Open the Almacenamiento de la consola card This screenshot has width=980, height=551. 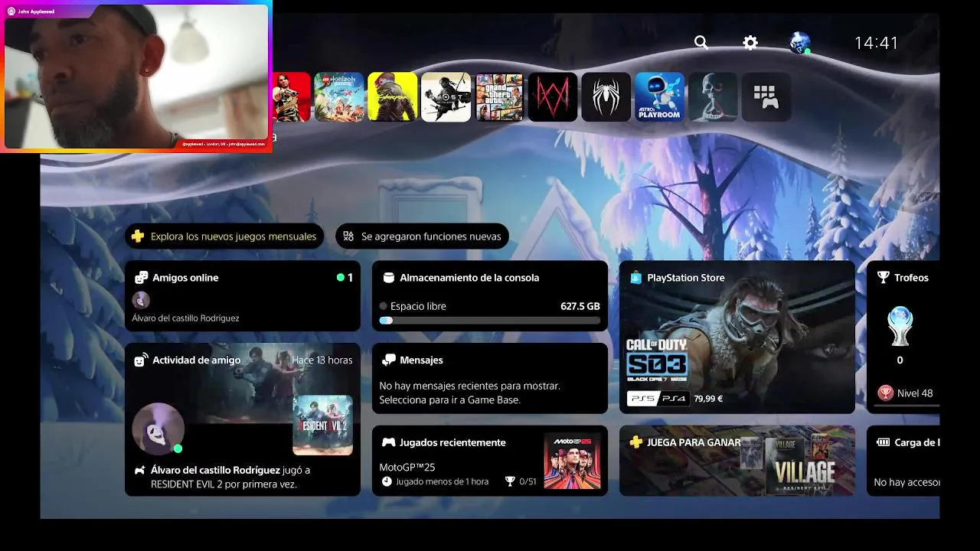coord(490,296)
